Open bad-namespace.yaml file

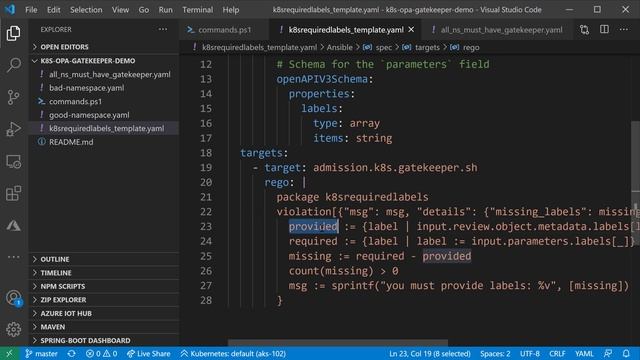point(104,88)
